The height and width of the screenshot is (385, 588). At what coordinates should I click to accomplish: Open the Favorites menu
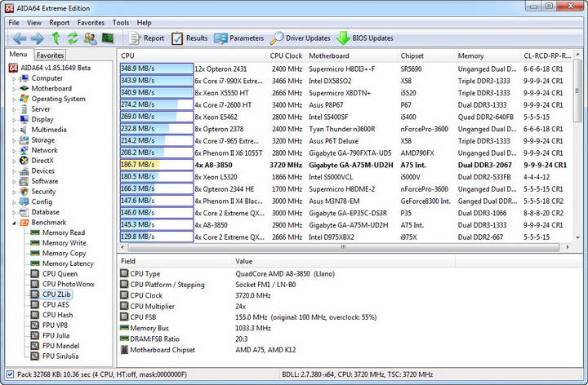tap(91, 23)
